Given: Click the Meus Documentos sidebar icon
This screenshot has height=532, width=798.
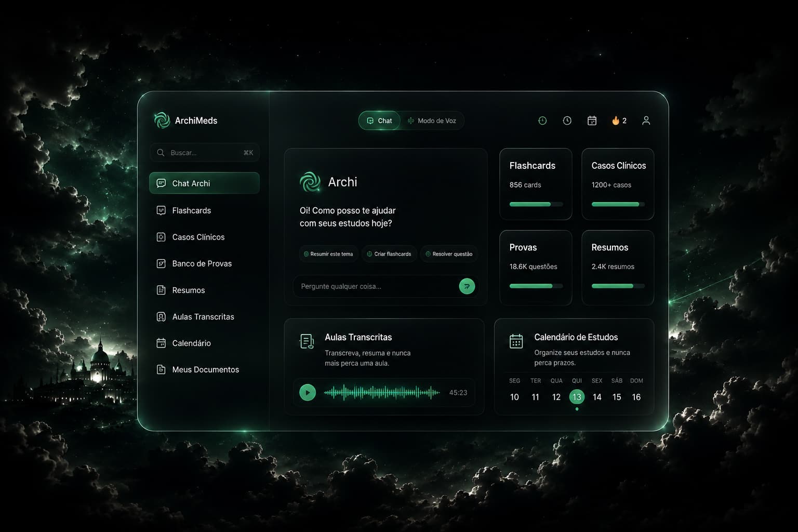Looking at the screenshot, I should point(161,369).
